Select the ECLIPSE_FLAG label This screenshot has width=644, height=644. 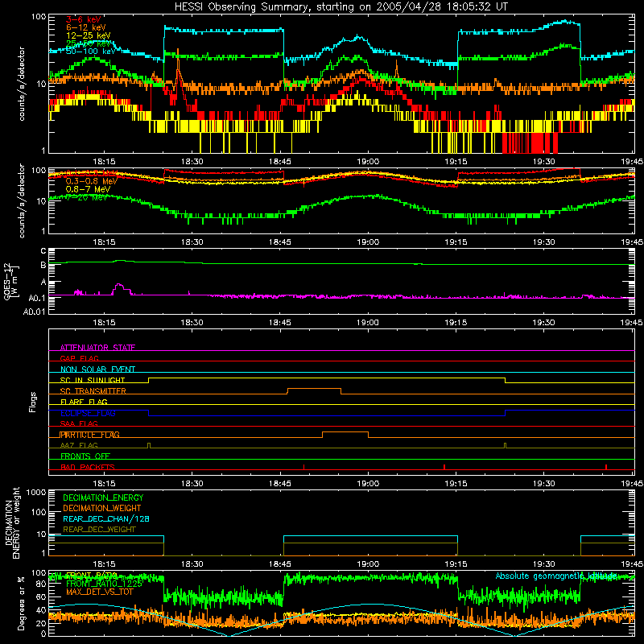click(x=88, y=413)
